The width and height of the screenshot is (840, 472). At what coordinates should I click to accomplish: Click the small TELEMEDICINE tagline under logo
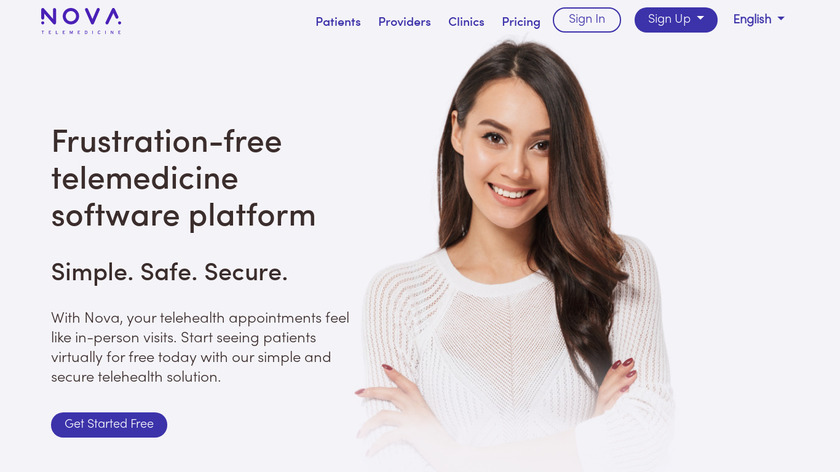(x=81, y=32)
